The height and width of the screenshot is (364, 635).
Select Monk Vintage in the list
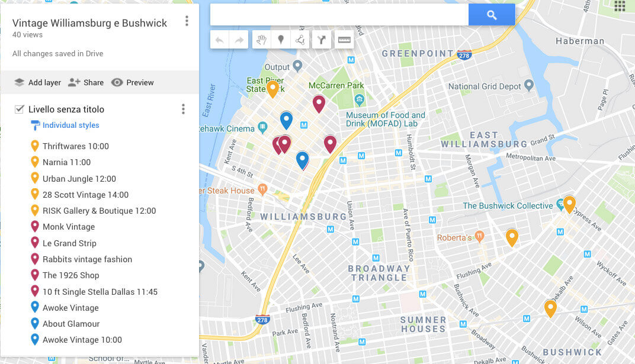(69, 227)
